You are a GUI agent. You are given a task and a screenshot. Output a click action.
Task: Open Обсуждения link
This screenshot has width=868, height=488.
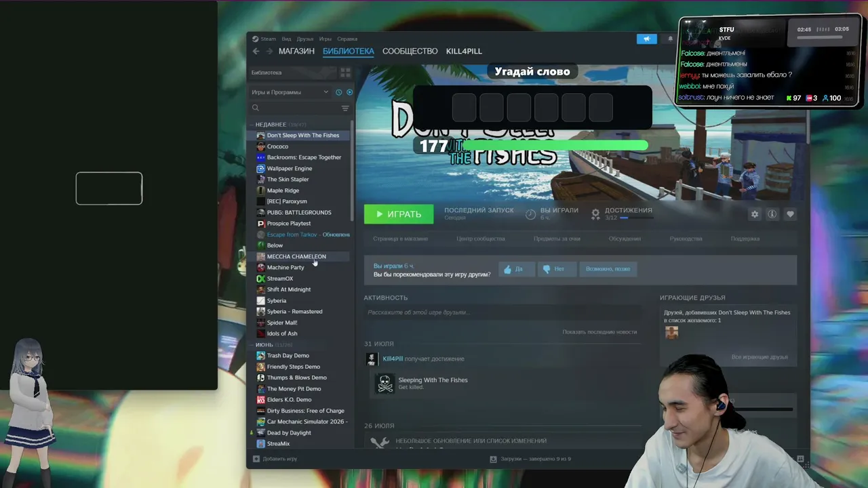click(x=625, y=239)
